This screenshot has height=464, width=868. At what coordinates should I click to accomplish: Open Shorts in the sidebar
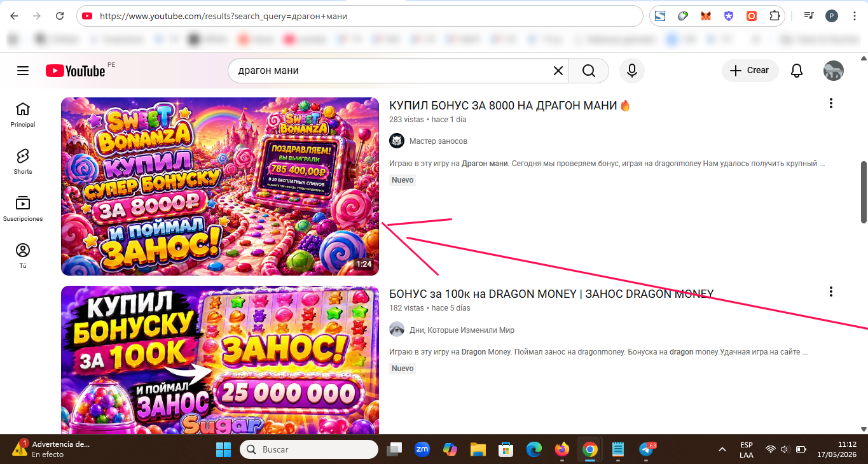(x=23, y=162)
